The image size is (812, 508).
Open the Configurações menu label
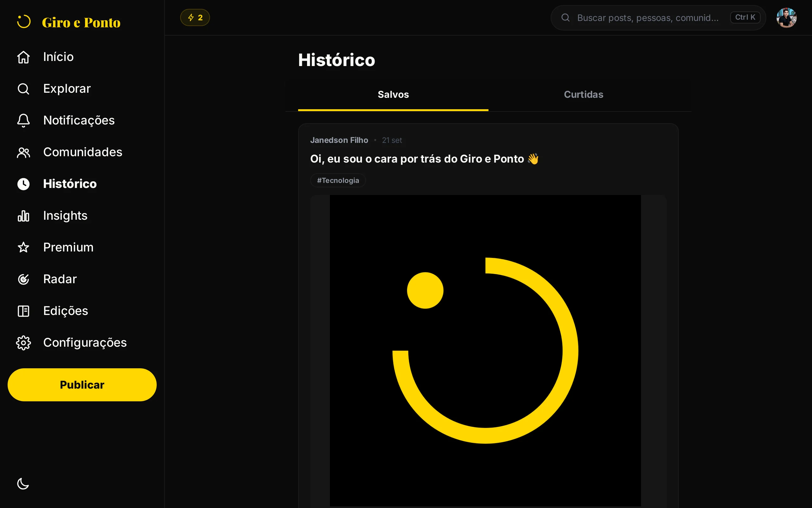(x=85, y=343)
